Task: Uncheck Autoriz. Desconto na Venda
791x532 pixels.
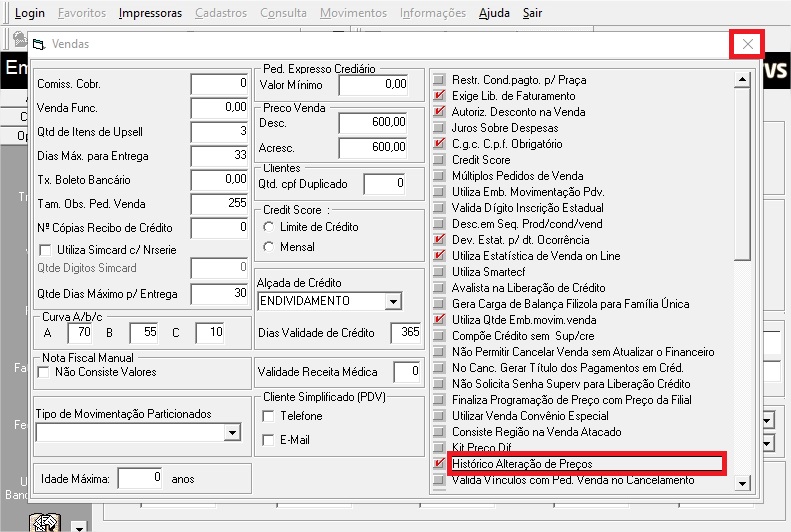Action: pos(439,111)
